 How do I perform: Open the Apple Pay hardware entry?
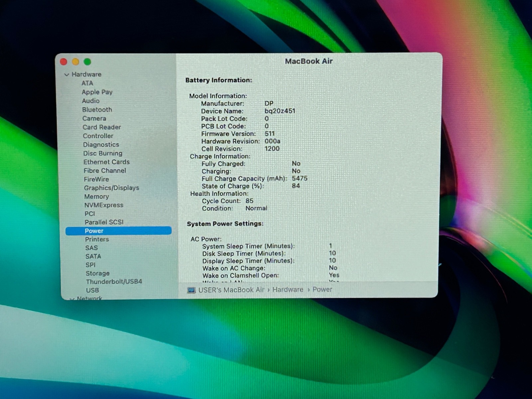(x=97, y=92)
